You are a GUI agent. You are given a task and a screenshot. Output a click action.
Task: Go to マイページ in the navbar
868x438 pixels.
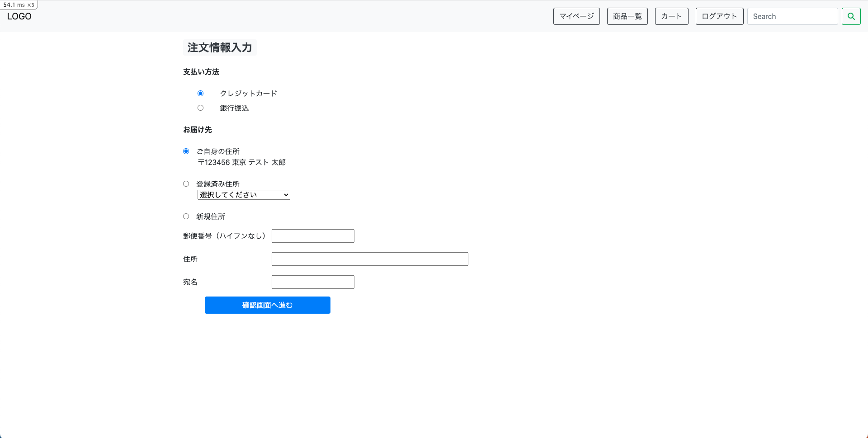[576, 16]
